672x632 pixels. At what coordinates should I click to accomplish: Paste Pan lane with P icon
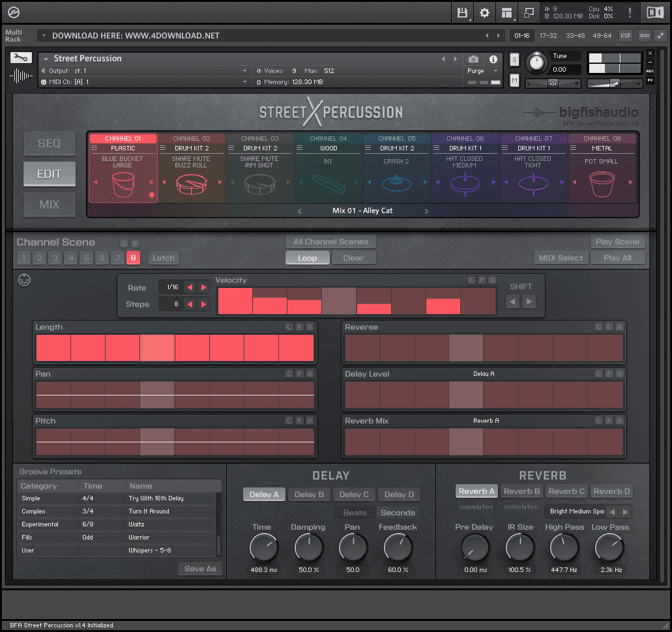(299, 373)
